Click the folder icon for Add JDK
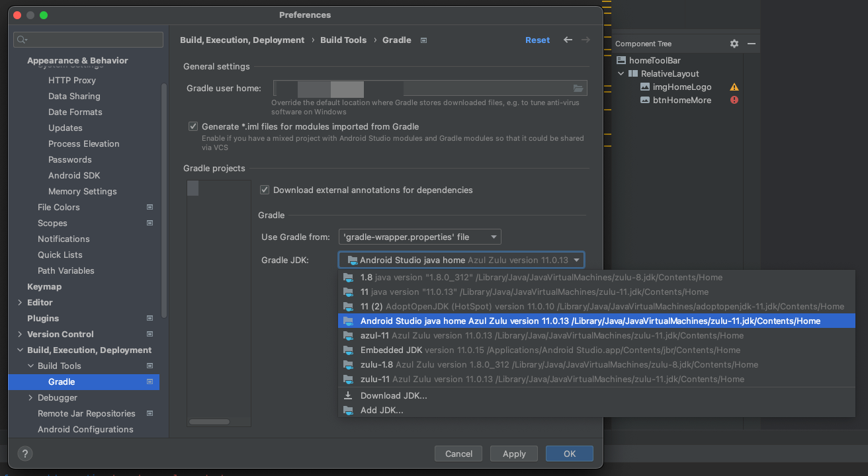The width and height of the screenshot is (868, 476). tap(348, 411)
